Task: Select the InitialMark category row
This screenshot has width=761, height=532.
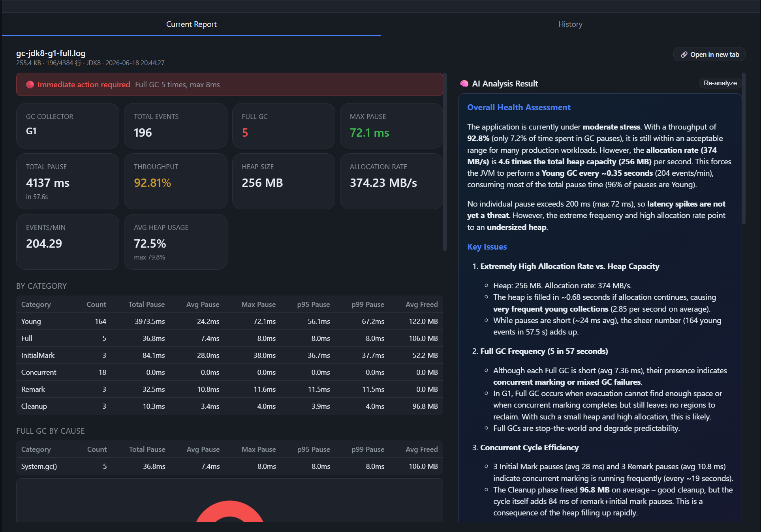Action: [229, 355]
